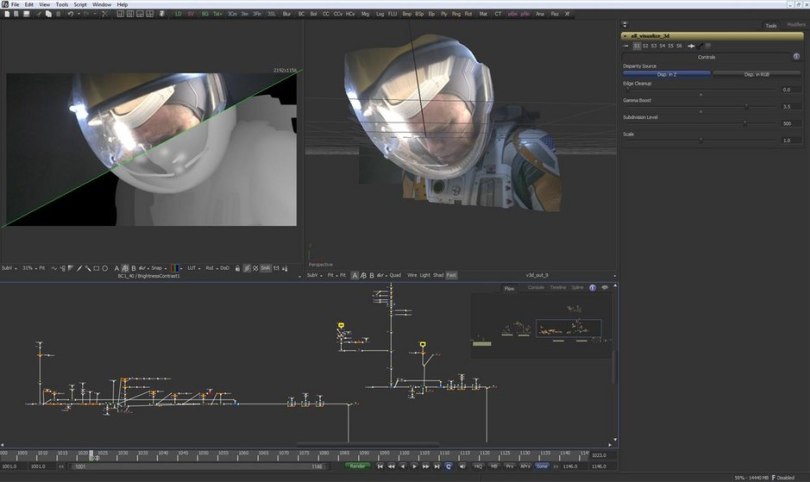Adjust the Scale slider

pos(701,140)
